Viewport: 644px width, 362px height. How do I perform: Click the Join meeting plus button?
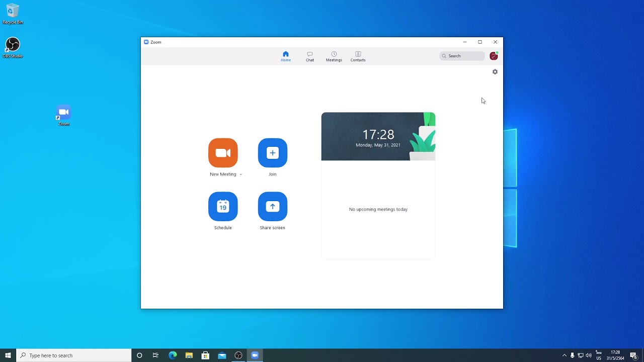point(273,153)
